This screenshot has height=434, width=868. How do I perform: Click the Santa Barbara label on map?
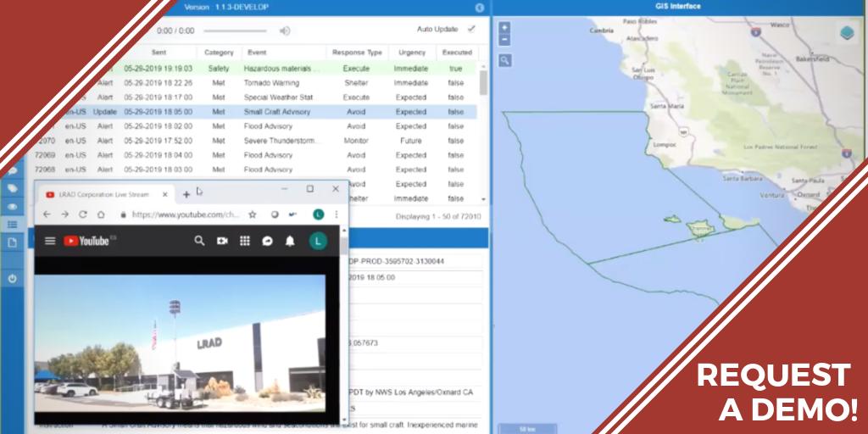[742, 178]
